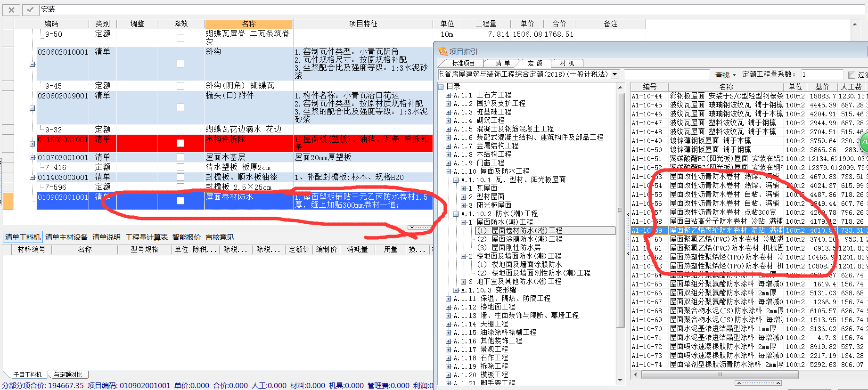Screen dimensions: 868x390
Task: Open the 清单说明 tab
Action: coord(106,237)
